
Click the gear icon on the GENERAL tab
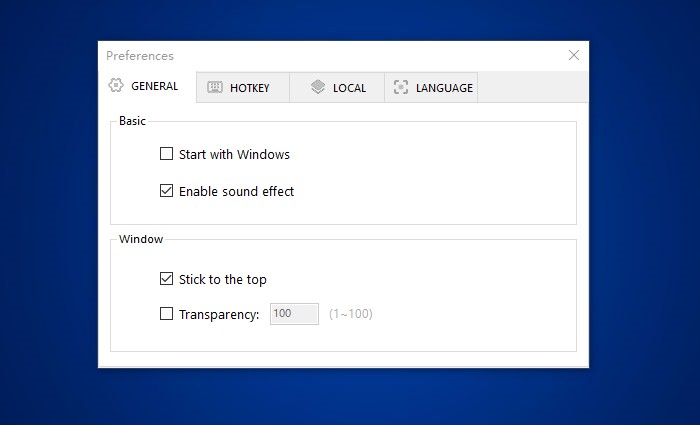click(116, 85)
